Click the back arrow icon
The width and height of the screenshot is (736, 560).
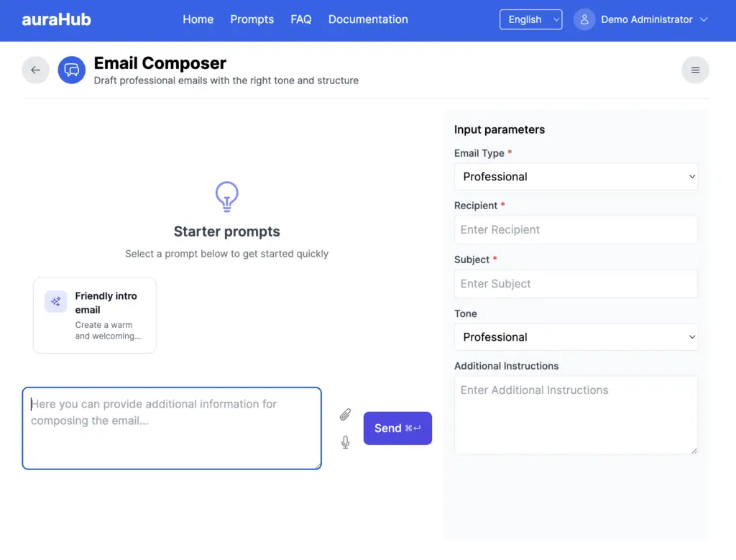(x=35, y=70)
